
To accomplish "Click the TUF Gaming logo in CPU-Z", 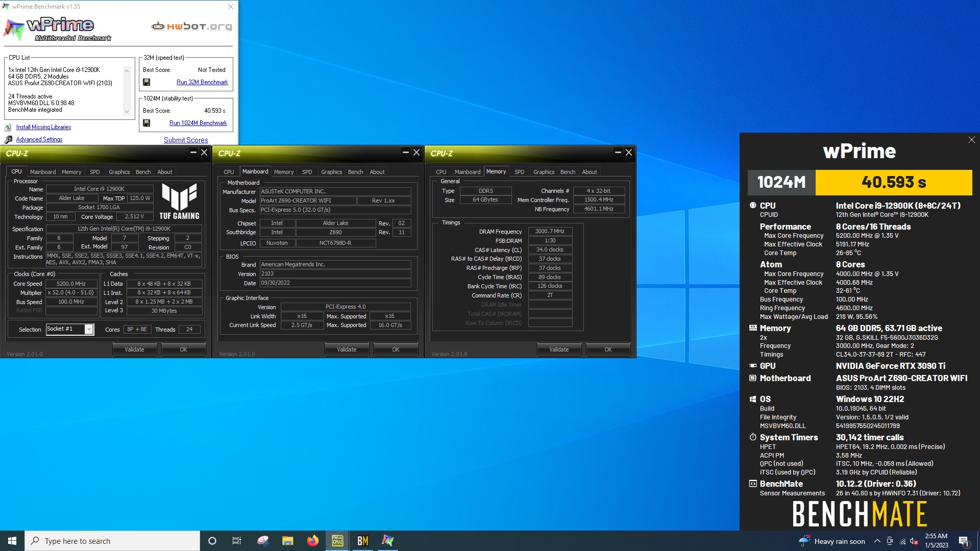I will click(x=179, y=202).
